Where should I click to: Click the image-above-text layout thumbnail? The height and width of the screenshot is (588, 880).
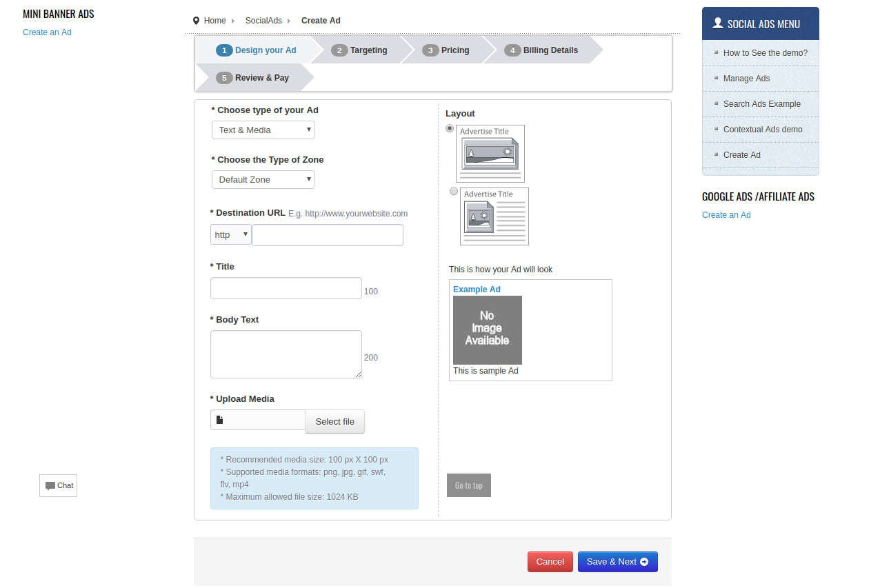point(490,153)
